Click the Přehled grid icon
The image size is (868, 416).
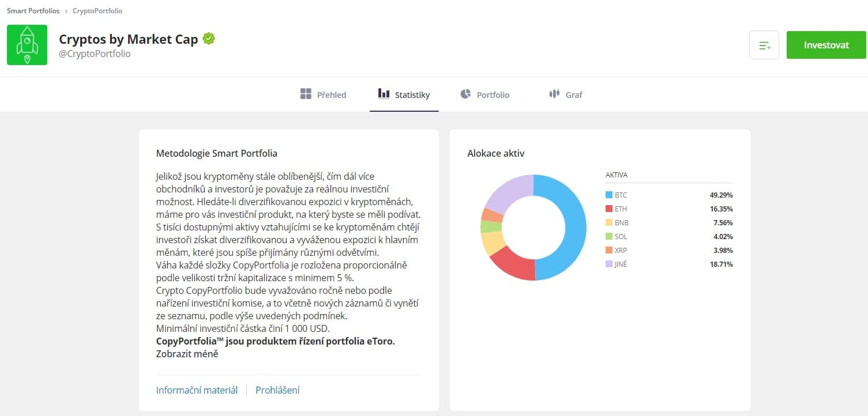click(x=306, y=94)
